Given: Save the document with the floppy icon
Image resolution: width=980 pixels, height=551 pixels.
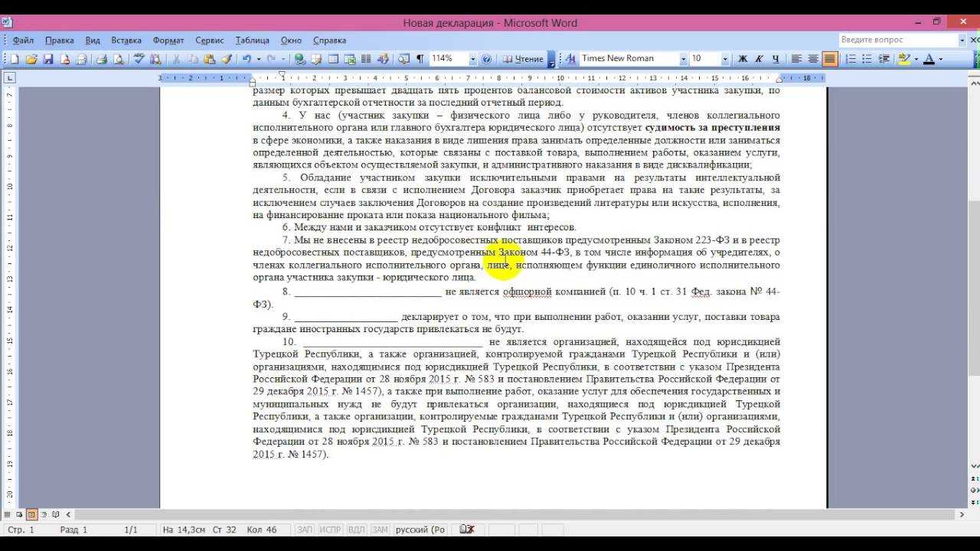Looking at the screenshot, I should [x=48, y=59].
